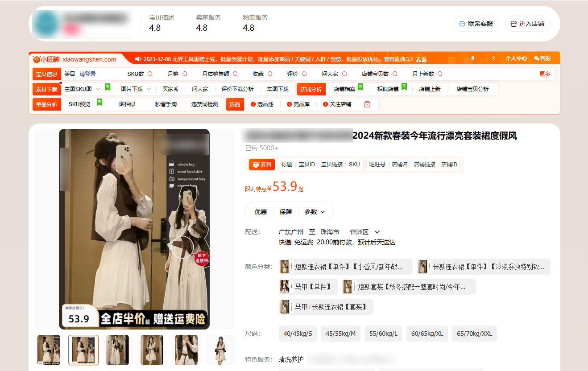Click the plus icon for 选品池
Viewport: 588px width, 371px height.
click(253, 104)
